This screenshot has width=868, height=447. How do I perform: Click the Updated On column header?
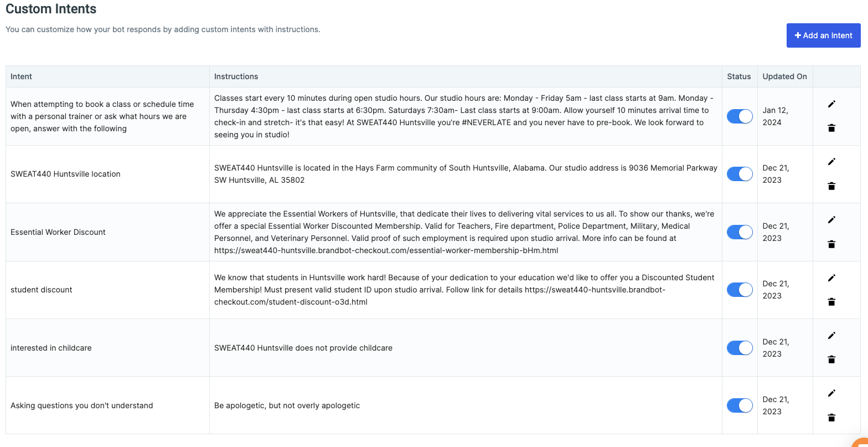pyautogui.click(x=784, y=76)
